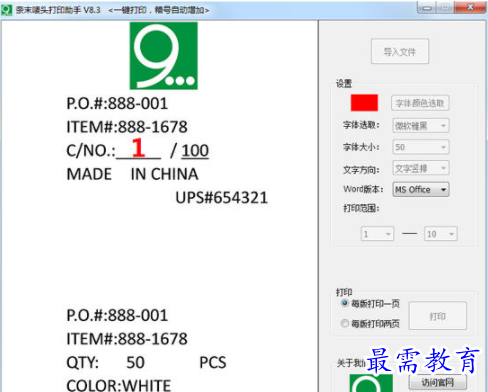Screen dimensions: 488x392
Task: Click the green 9 logo in preview
Action: coord(164,56)
